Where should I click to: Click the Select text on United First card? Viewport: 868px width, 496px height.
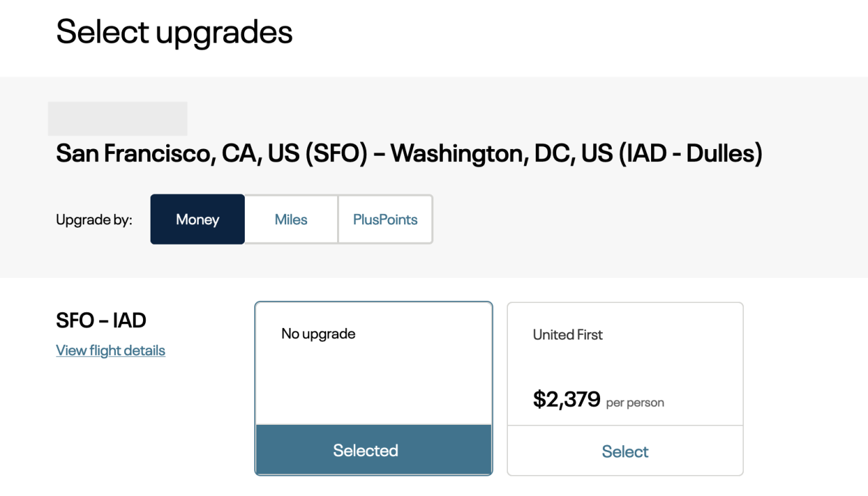625,451
